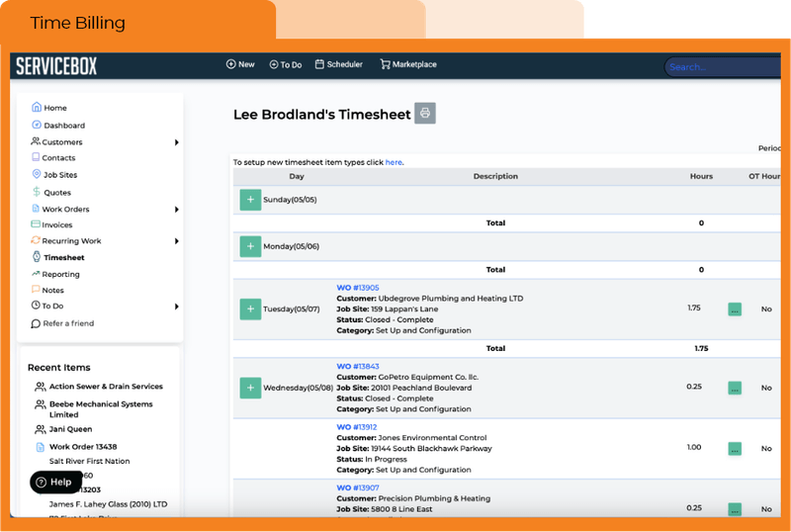The height and width of the screenshot is (532, 791).
Task: Open work order WO #13843 link
Action: 358,366
